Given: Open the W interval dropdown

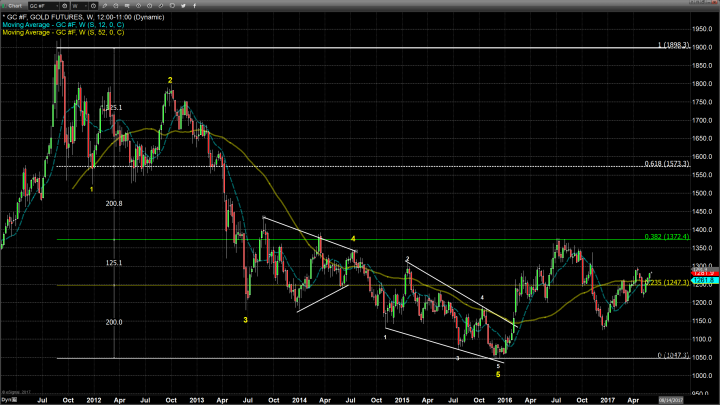Looking at the screenshot, I should pyautogui.click(x=86, y=6).
